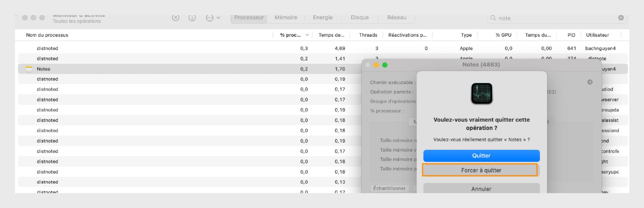
Task: Sort by % proc... column header
Action: click(290, 35)
